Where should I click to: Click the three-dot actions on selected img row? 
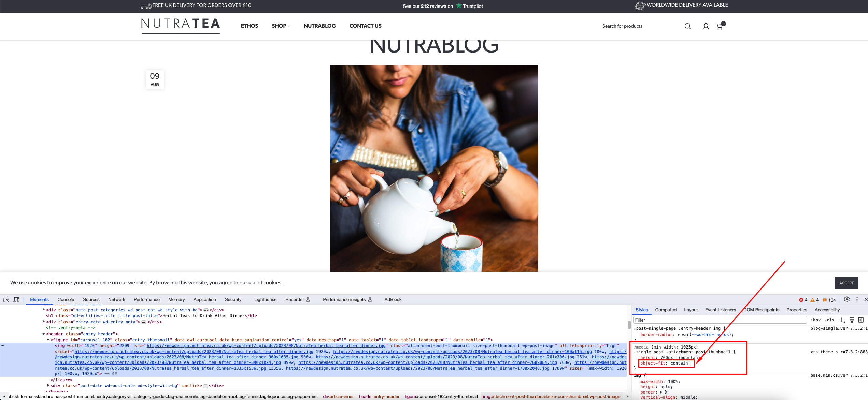point(3,346)
